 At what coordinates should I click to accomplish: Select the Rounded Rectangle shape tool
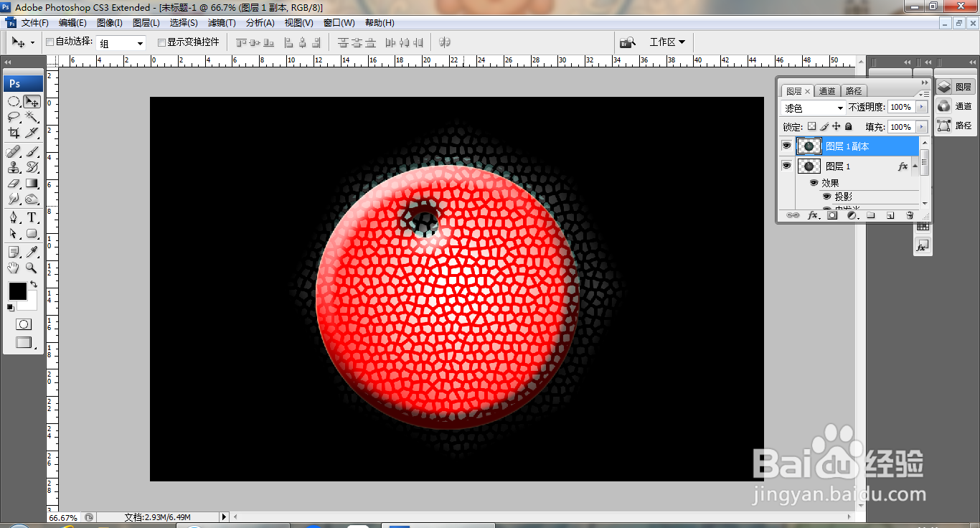[x=32, y=234]
